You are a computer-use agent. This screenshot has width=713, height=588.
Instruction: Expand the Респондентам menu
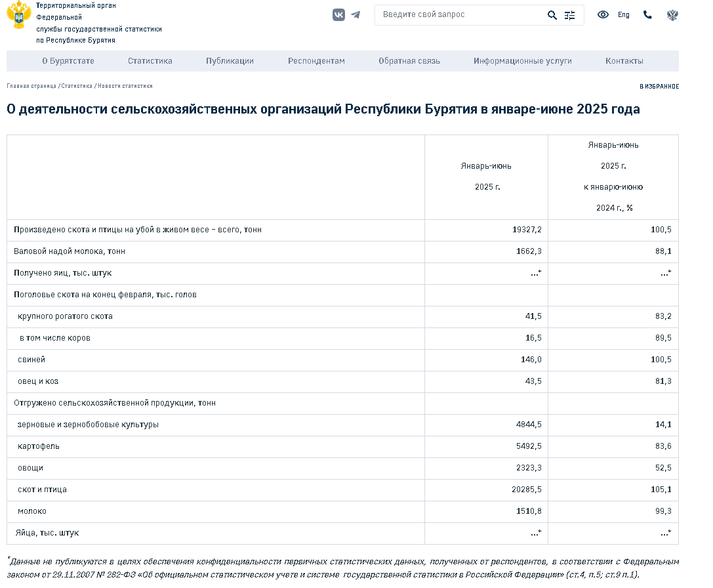(316, 61)
